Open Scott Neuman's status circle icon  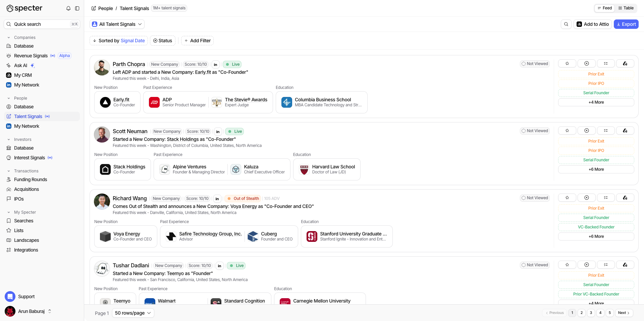[586, 130]
